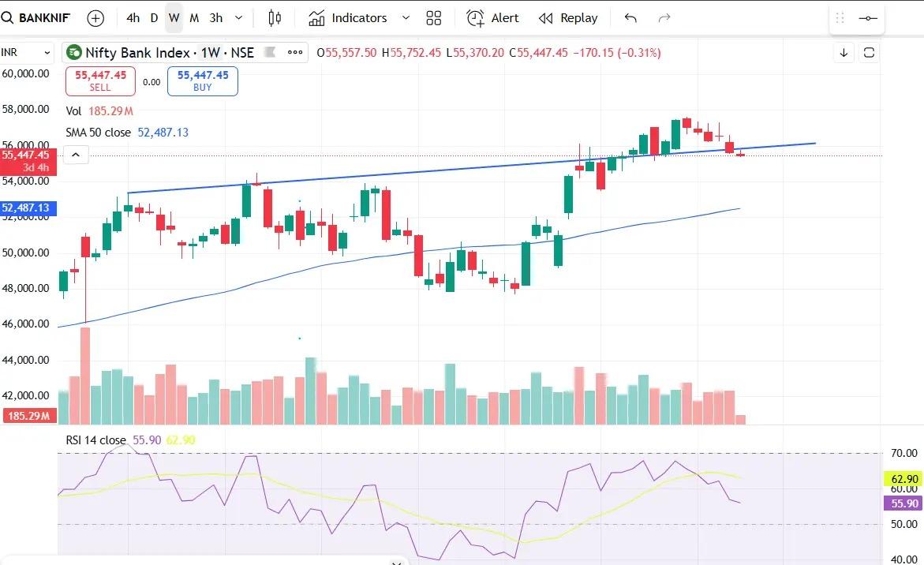Image resolution: width=924 pixels, height=565 pixels.
Task: Start bar Replay mode
Action: pyautogui.click(x=568, y=17)
